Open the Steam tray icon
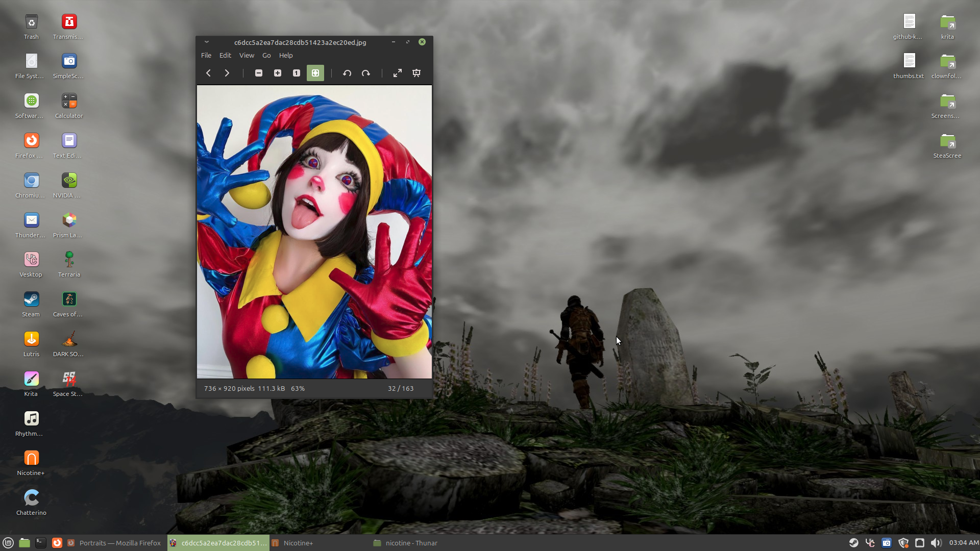Image resolution: width=980 pixels, height=551 pixels. (x=853, y=543)
